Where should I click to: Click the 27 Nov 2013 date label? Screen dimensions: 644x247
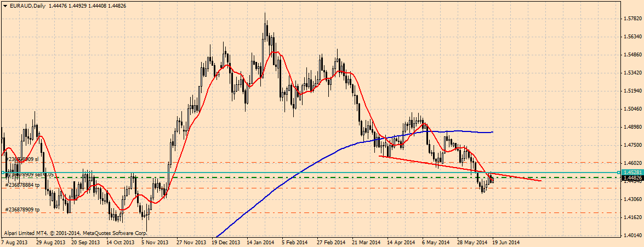(190, 243)
